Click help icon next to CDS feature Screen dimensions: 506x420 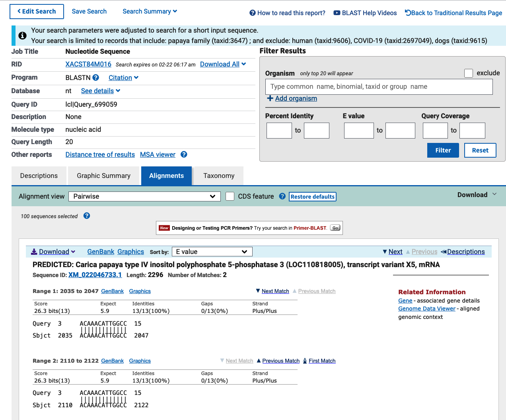coord(282,196)
